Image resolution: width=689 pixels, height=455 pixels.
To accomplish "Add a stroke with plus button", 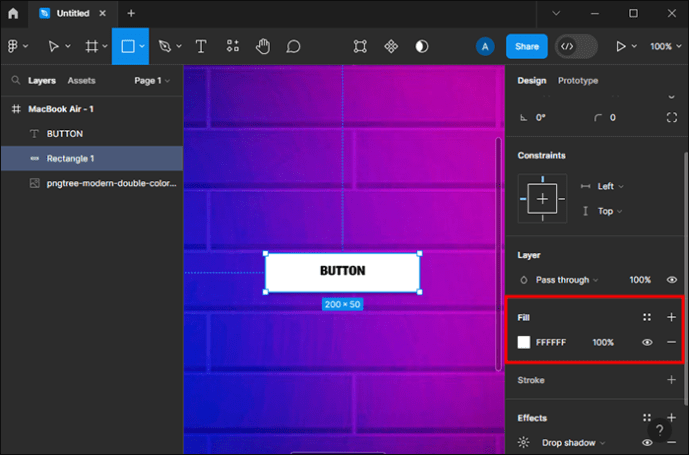I will 671,380.
